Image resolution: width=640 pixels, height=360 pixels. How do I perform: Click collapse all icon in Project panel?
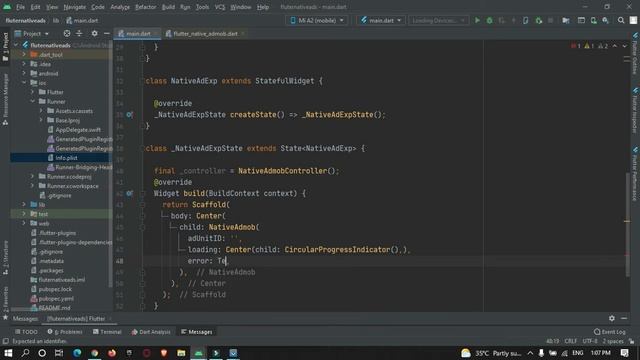click(79, 33)
